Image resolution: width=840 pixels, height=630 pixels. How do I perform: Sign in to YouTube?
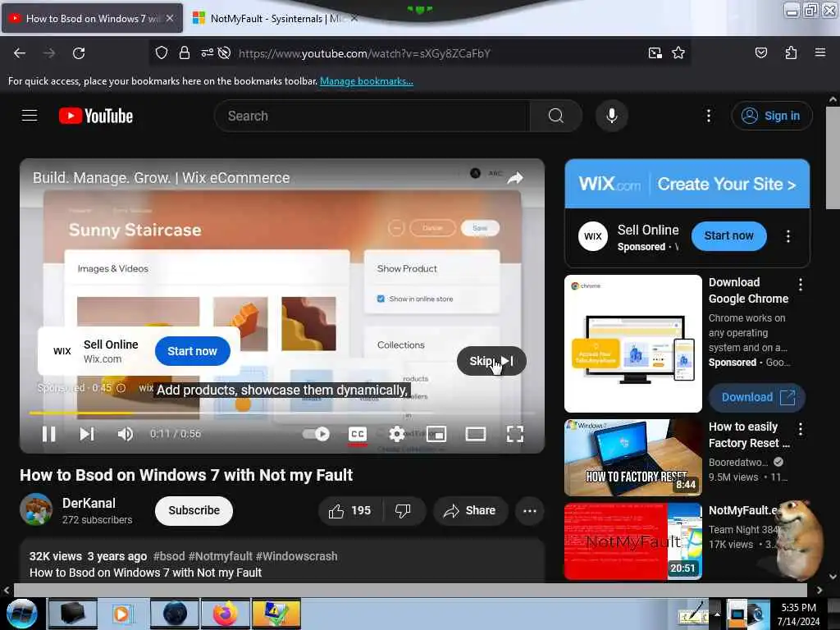(771, 116)
